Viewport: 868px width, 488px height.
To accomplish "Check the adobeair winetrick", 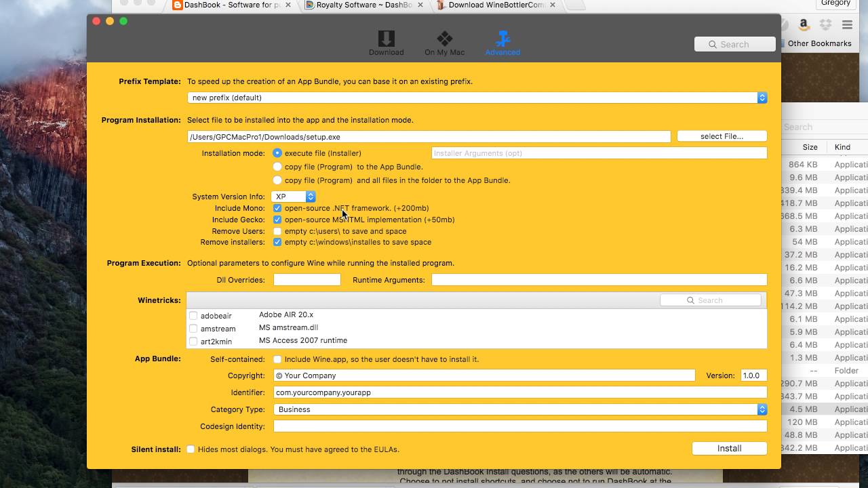I will click(x=193, y=316).
